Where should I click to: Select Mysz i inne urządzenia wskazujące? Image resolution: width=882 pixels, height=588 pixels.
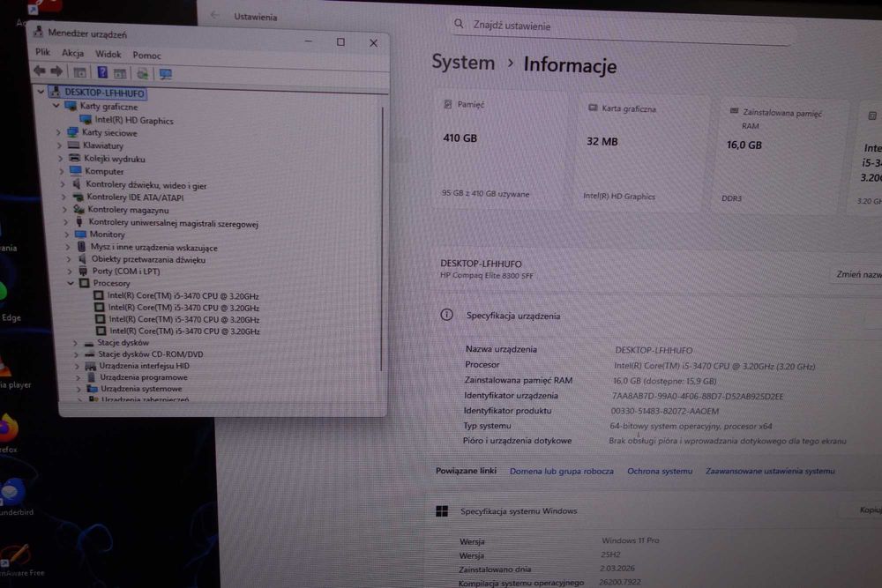tap(154, 248)
